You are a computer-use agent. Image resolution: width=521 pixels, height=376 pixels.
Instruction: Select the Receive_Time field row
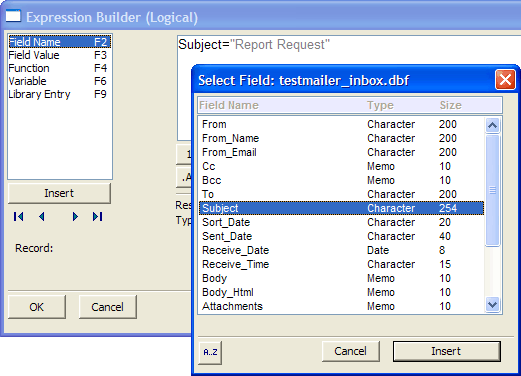[342, 264]
